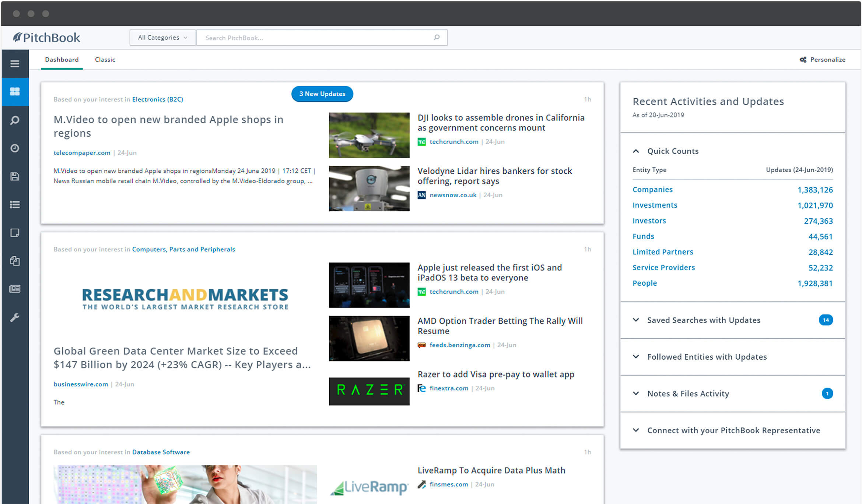Expand Saved Searches with Updates

coord(636,320)
